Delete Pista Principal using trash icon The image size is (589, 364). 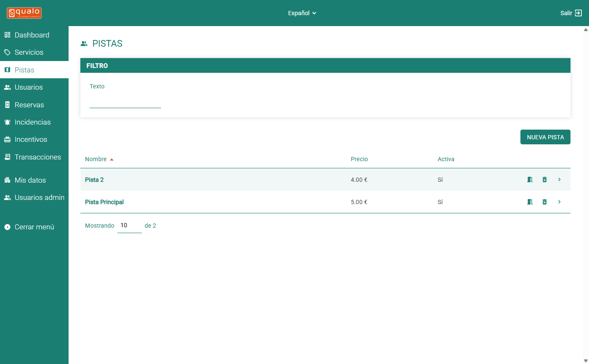(x=544, y=202)
